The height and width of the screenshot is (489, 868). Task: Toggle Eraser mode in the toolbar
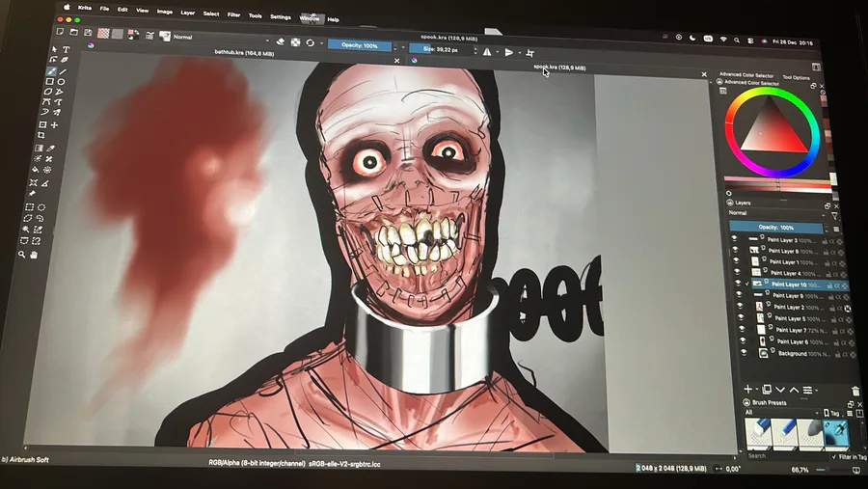click(x=281, y=41)
